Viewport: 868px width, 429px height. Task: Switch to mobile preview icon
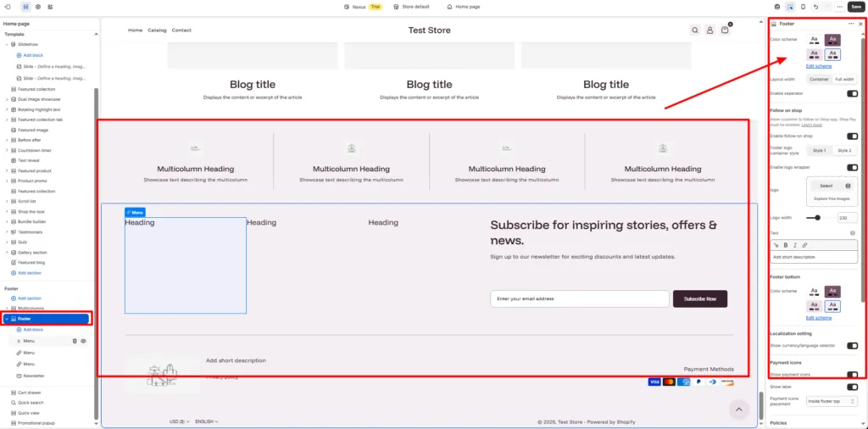804,7
